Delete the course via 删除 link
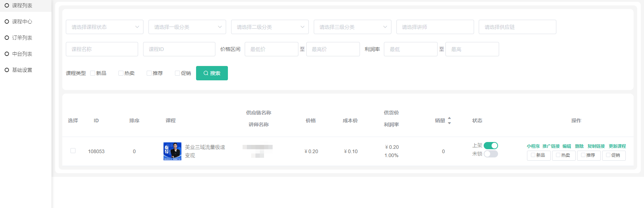This screenshot has width=644, height=208. 579,146
